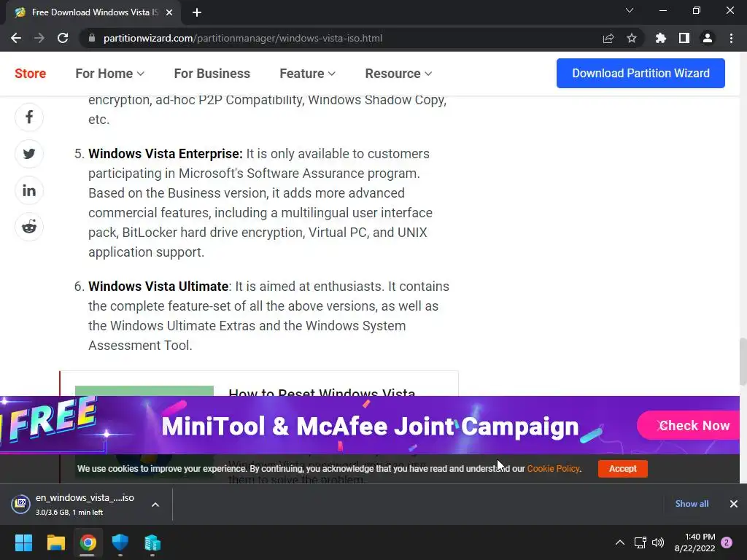
Task: Close the downloads bar
Action: [734, 504]
